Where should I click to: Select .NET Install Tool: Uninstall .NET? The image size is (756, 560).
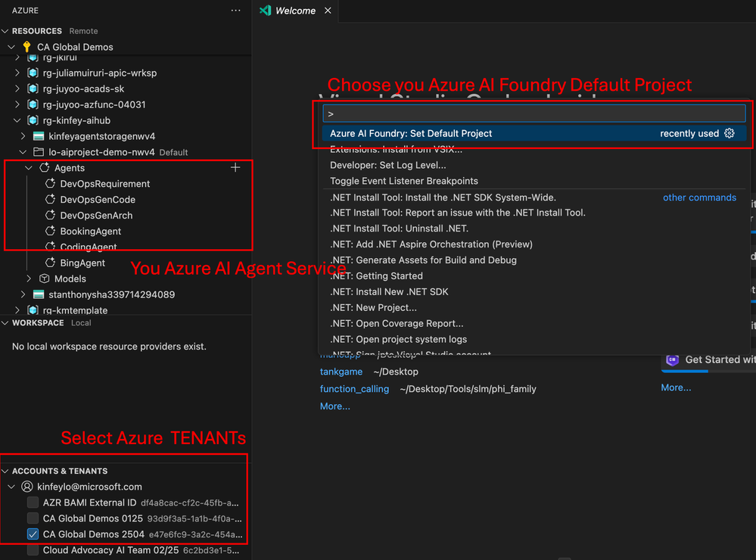(534, 228)
